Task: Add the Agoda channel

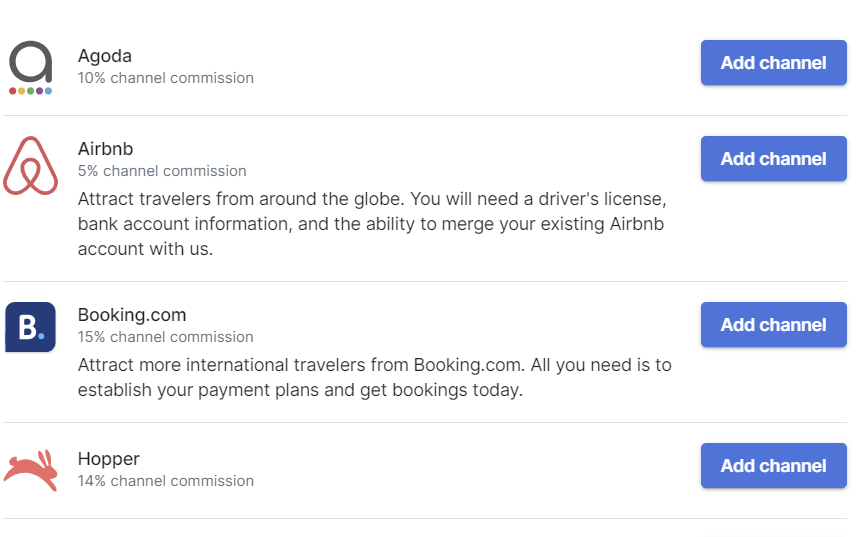Action: tap(773, 63)
